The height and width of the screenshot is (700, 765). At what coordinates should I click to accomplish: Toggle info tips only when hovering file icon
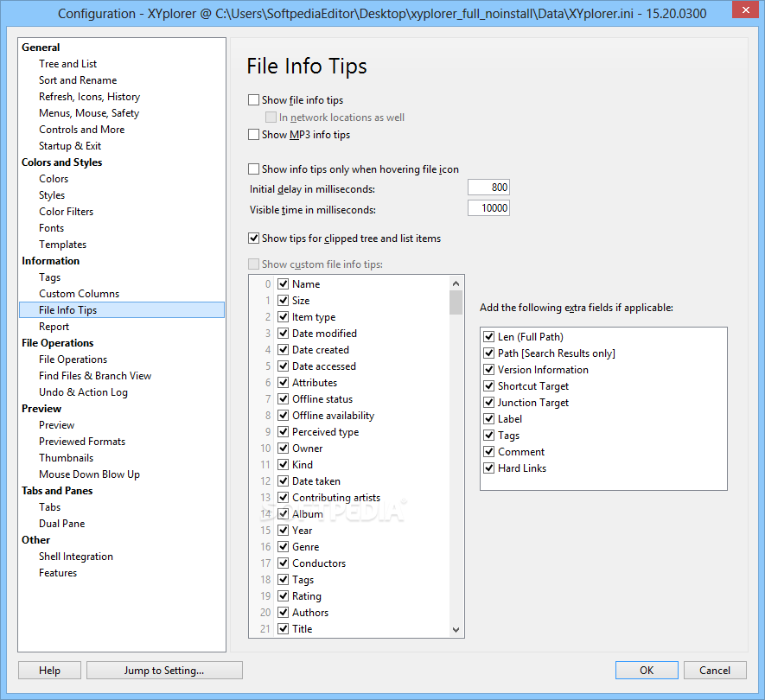tap(253, 169)
